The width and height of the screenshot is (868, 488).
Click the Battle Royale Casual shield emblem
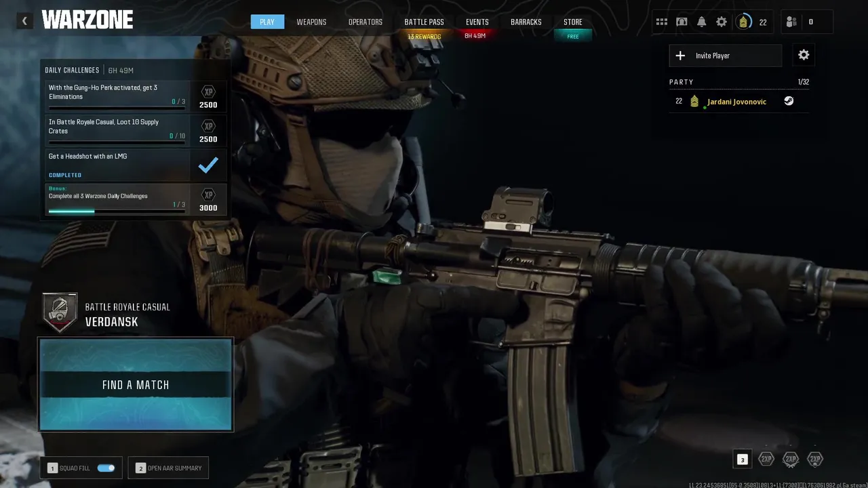pos(60,312)
